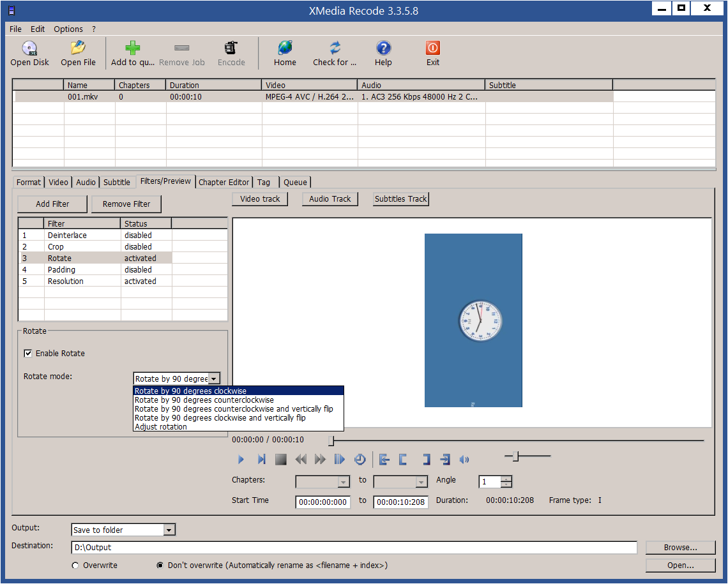Image resolution: width=728 pixels, height=584 pixels.
Task: Click the volume slider handle
Action: [515, 456]
